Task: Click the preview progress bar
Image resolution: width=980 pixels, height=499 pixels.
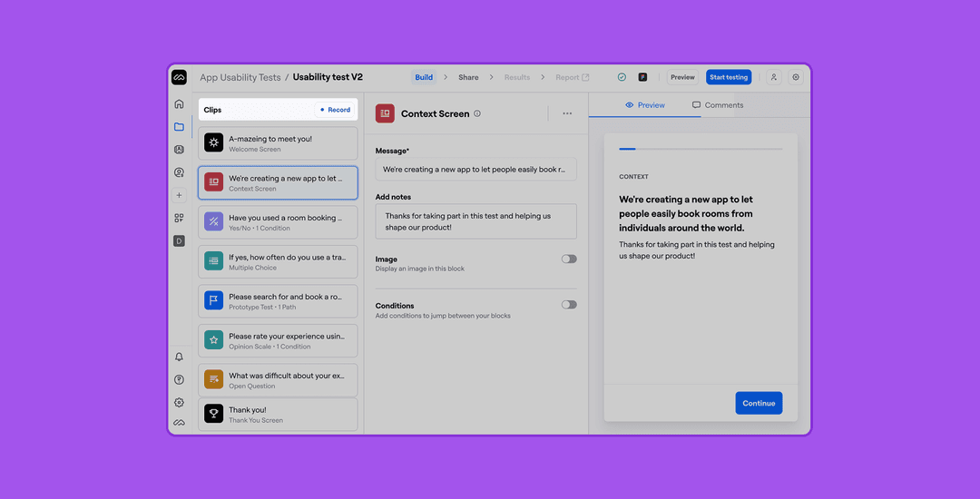Action: click(701, 150)
